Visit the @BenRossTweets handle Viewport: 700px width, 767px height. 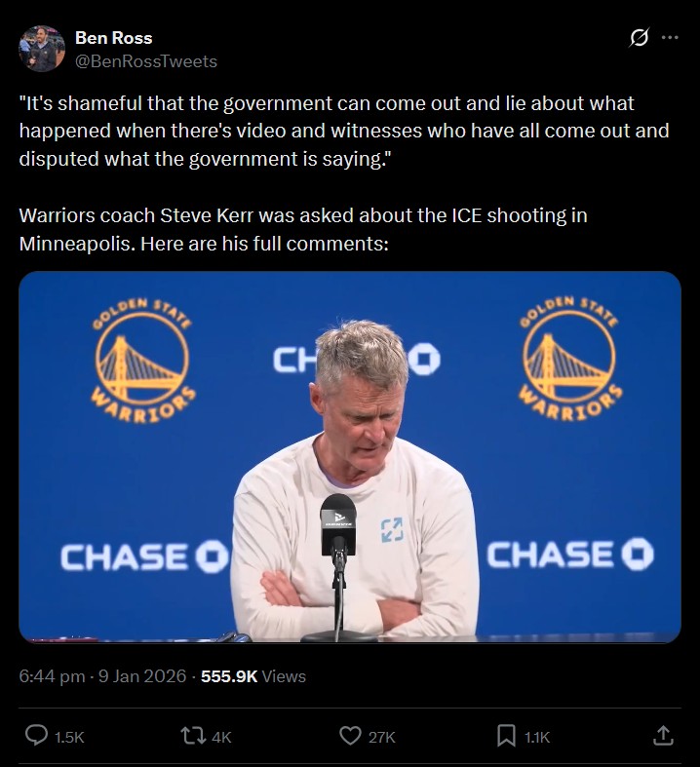(146, 61)
